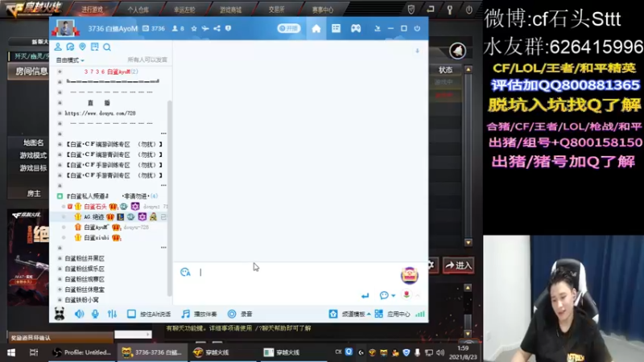Open the YY channel home page icon
The image size is (644, 362).
316,28
